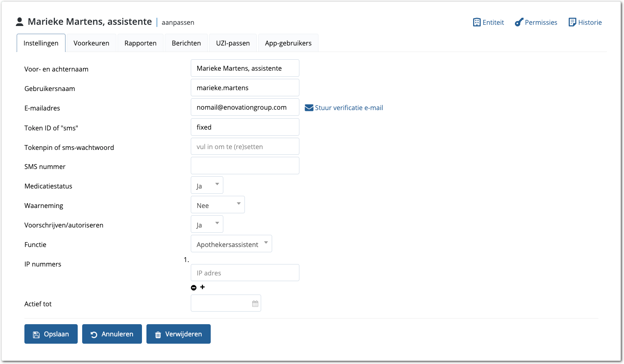Screen dimensions: 624x364
Task: Expand the Medicatiestatus dropdown
Action: 207,186
